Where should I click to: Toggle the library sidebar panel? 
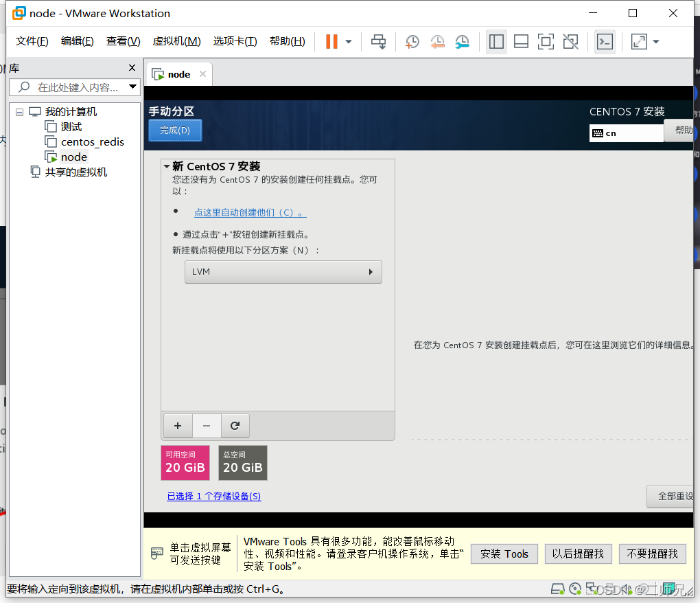[496, 42]
